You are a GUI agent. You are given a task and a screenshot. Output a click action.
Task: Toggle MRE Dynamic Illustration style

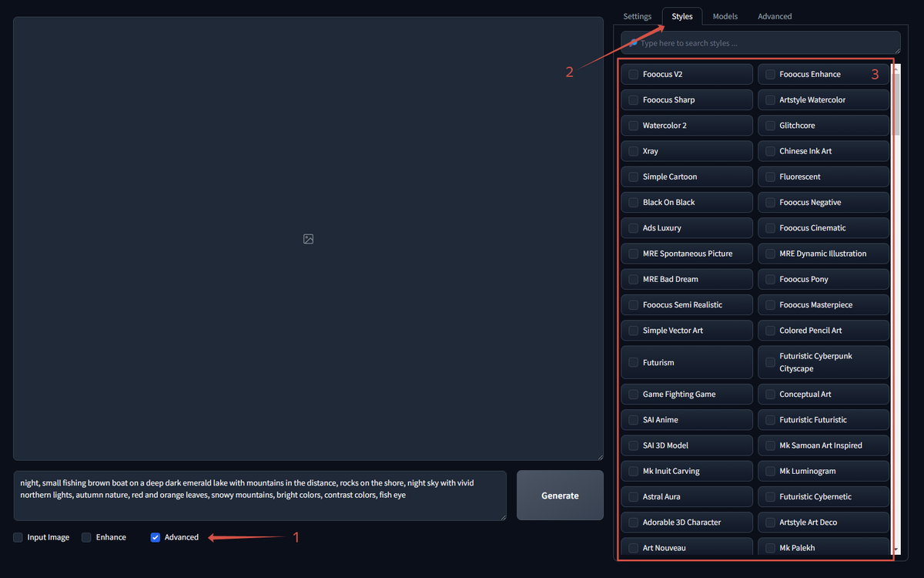click(x=770, y=254)
